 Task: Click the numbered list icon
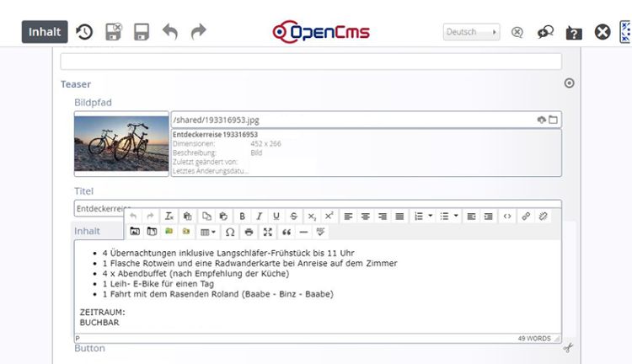pyautogui.click(x=419, y=217)
